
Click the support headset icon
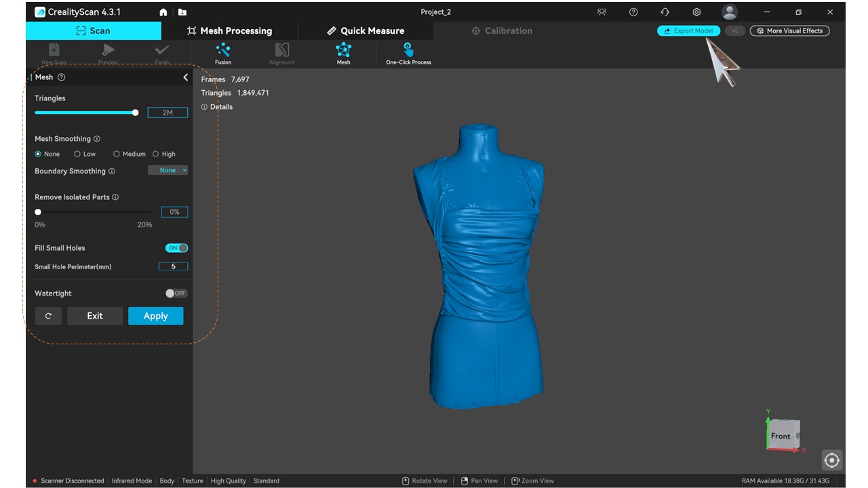[665, 12]
